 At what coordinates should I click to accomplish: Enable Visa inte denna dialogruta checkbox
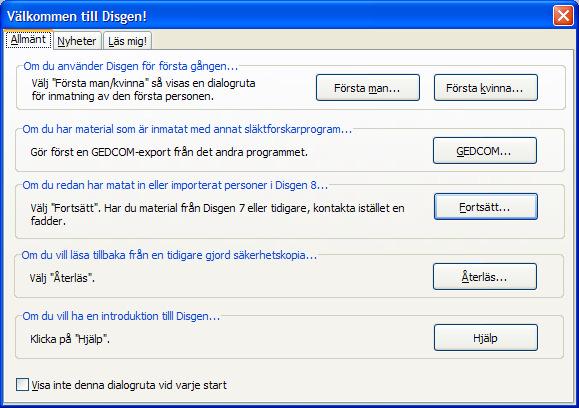[22, 385]
